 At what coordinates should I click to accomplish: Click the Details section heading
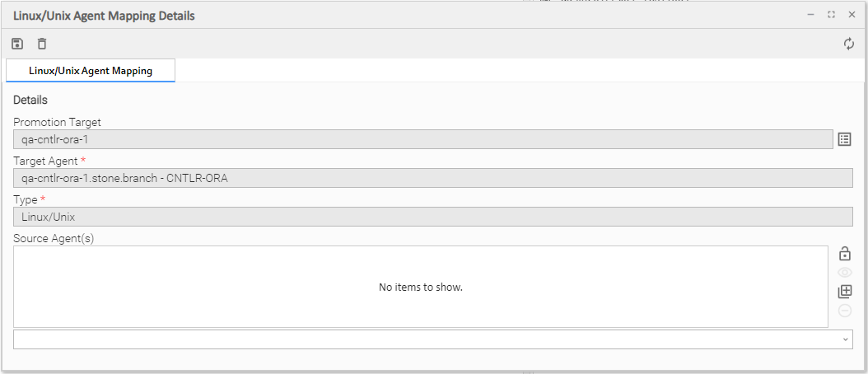point(30,100)
